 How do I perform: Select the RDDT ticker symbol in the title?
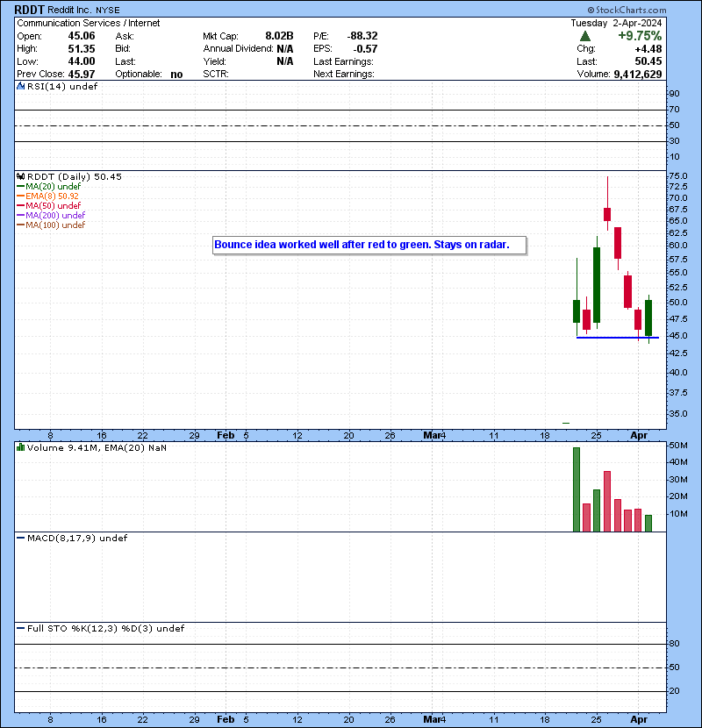(29, 10)
